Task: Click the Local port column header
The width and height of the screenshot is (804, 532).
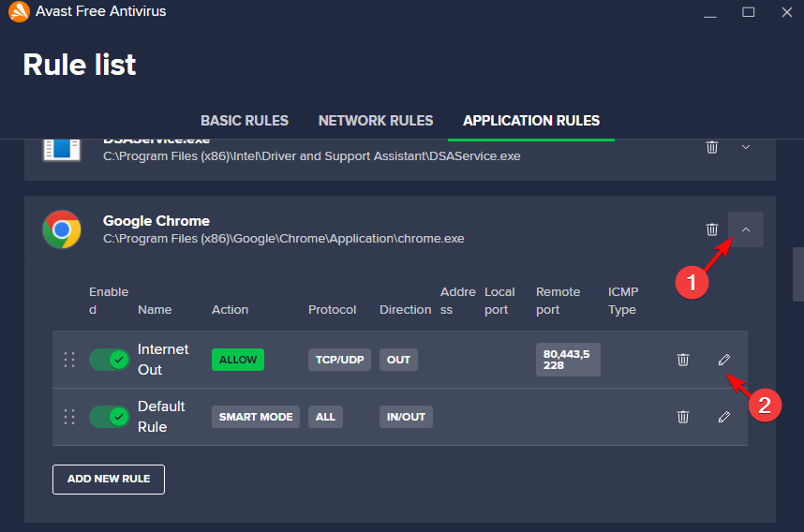Action: pos(499,301)
